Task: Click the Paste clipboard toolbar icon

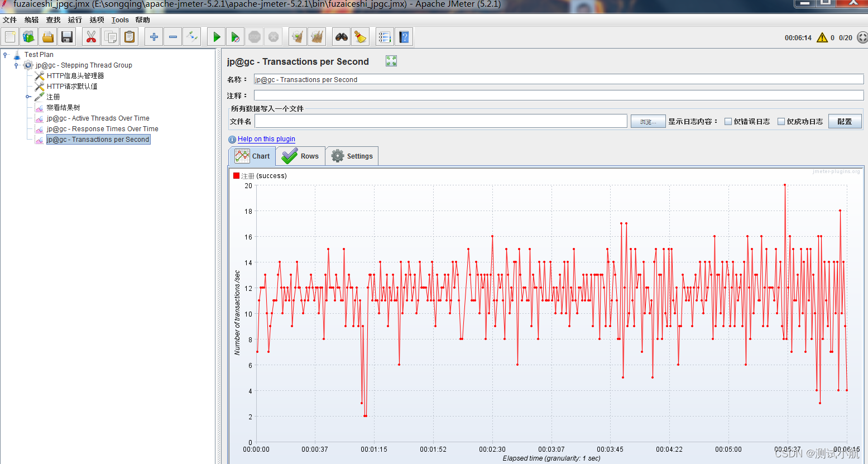Action: (130, 37)
